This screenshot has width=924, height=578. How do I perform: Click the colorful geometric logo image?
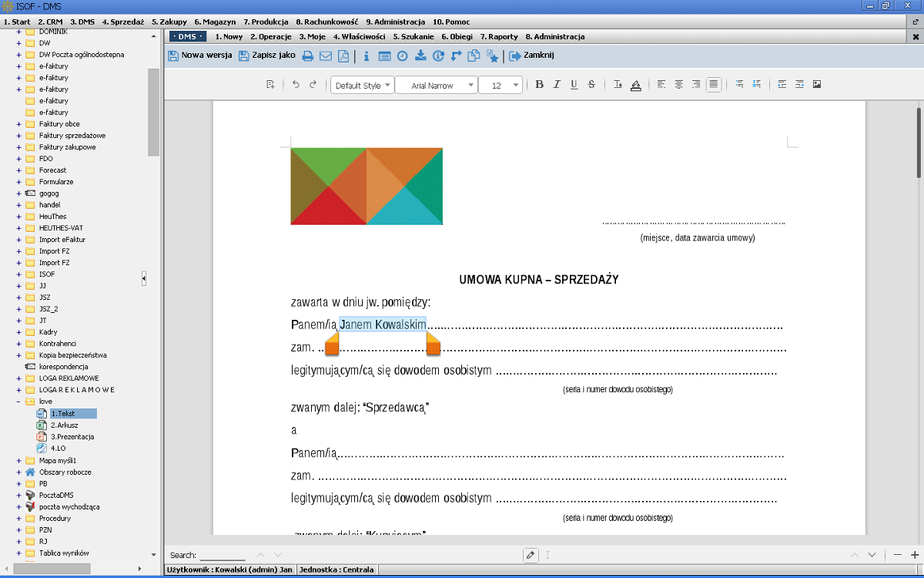[x=367, y=186]
